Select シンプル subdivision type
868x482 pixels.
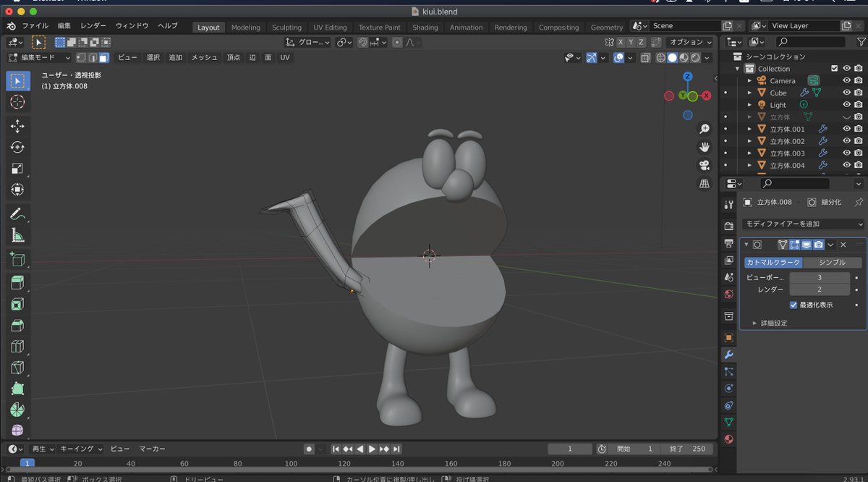pos(833,263)
